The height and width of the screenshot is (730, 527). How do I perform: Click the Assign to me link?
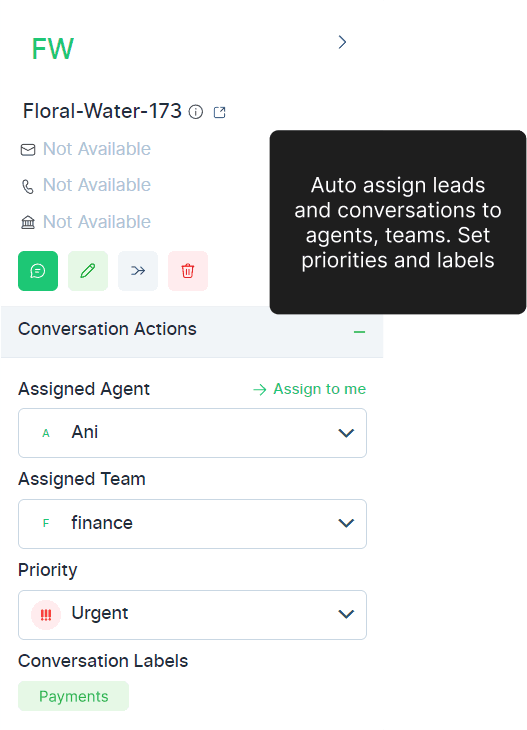(x=310, y=389)
